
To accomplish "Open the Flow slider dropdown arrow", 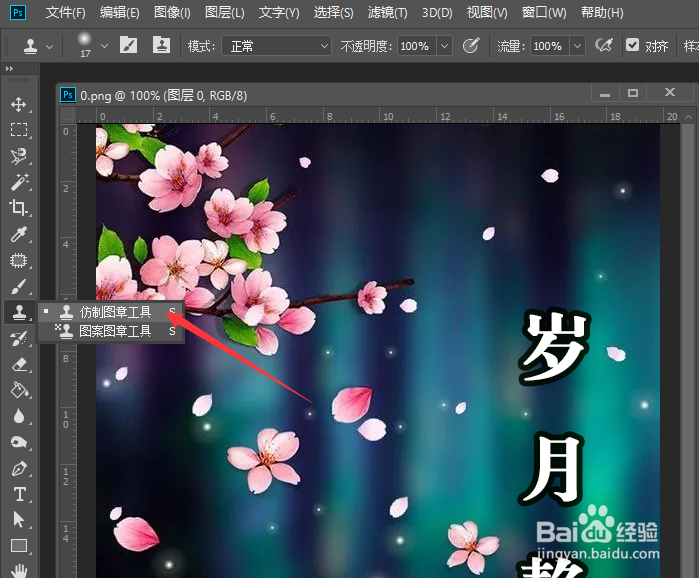I will pyautogui.click(x=577, y=46).
